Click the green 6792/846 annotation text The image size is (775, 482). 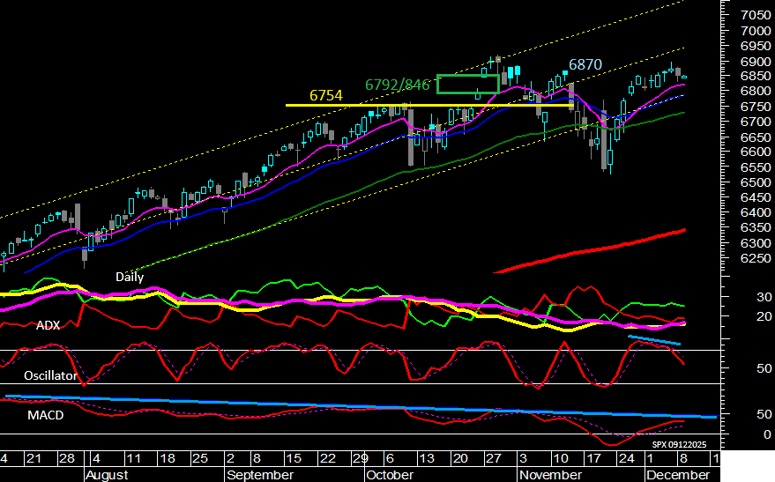click(398, 85)
